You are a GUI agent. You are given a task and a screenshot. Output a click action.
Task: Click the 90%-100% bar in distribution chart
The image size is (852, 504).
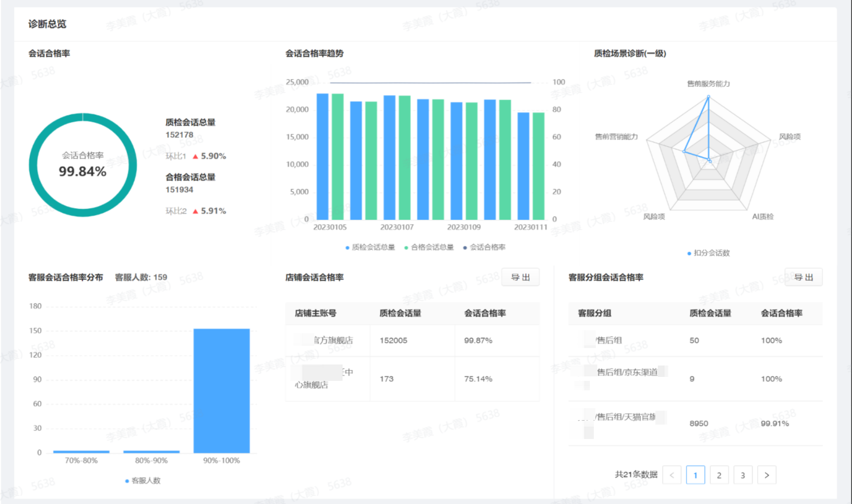221,390
